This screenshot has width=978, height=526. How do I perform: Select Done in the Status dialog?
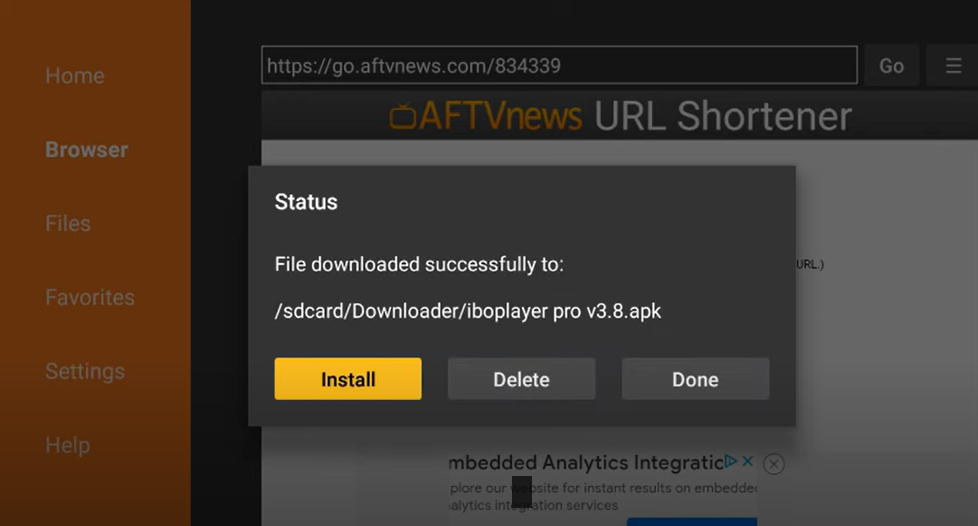tap(695, 379)
